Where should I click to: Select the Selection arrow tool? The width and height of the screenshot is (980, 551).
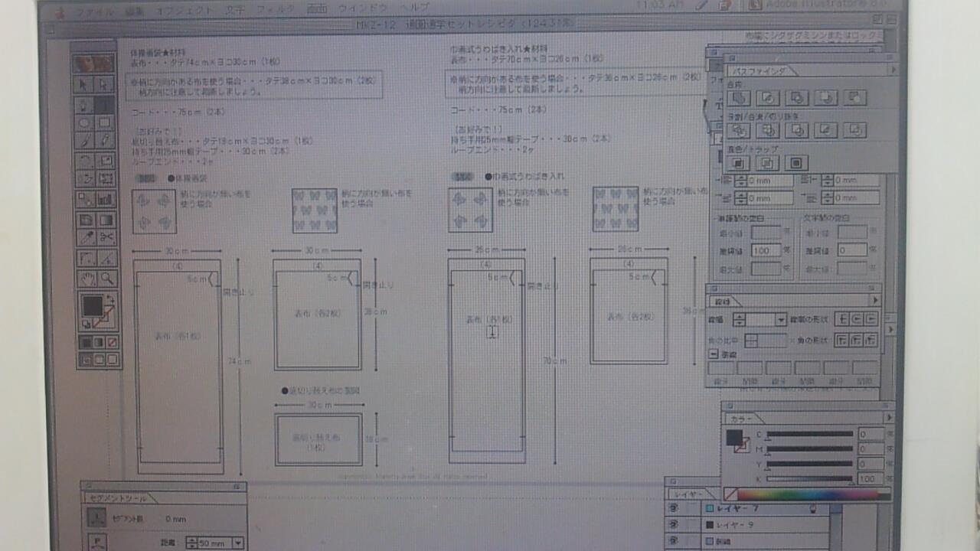pos(85,84)
